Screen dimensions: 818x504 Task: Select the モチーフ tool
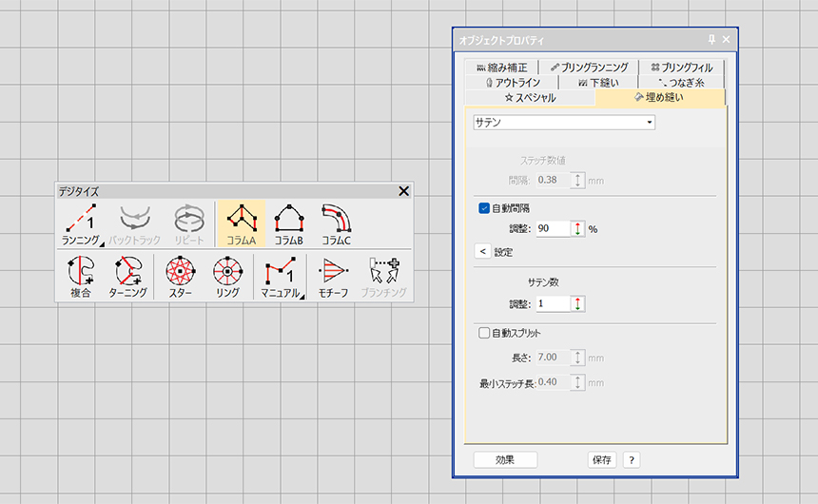coord(332,277)
